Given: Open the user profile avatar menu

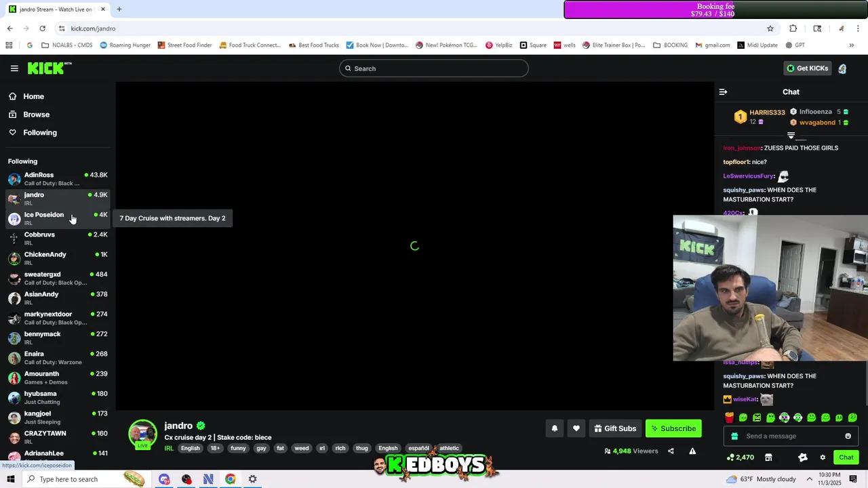Looking at the screenshot, I should coord(842,68).
